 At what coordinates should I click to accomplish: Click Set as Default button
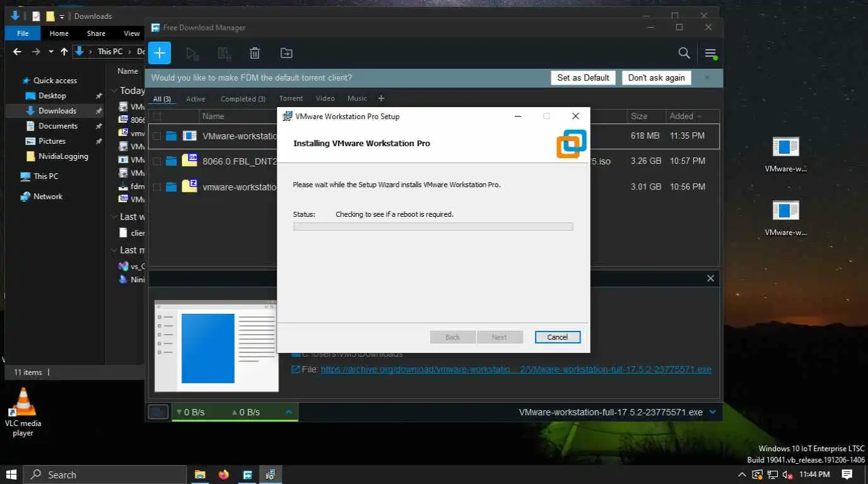pyautogui.click(x=583, y=78)
